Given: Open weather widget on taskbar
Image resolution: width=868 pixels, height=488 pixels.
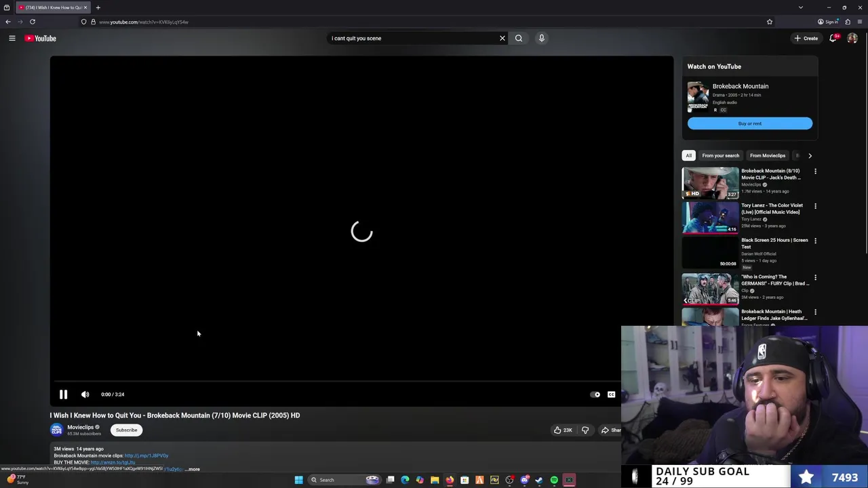Looking at the screenshot, I should [x=16, y=480].
